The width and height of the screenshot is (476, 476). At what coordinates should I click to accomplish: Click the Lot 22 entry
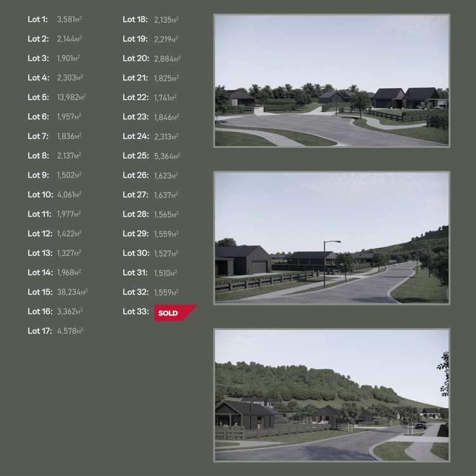[x=149, y=98]
